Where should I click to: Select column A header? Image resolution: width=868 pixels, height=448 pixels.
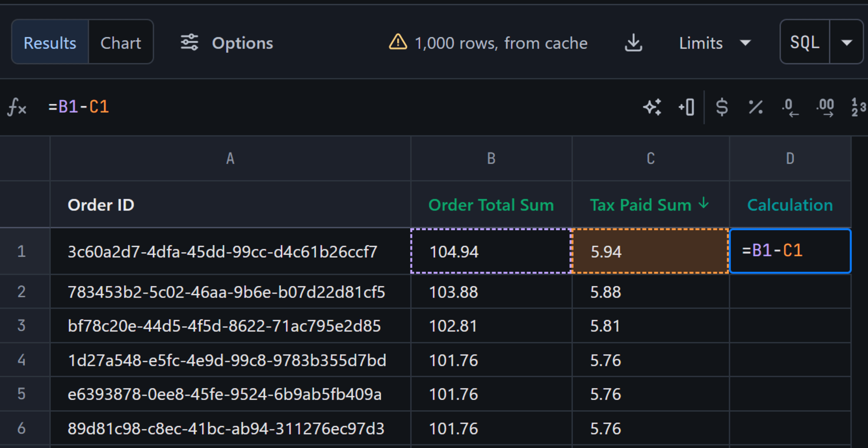coord(230,158)
